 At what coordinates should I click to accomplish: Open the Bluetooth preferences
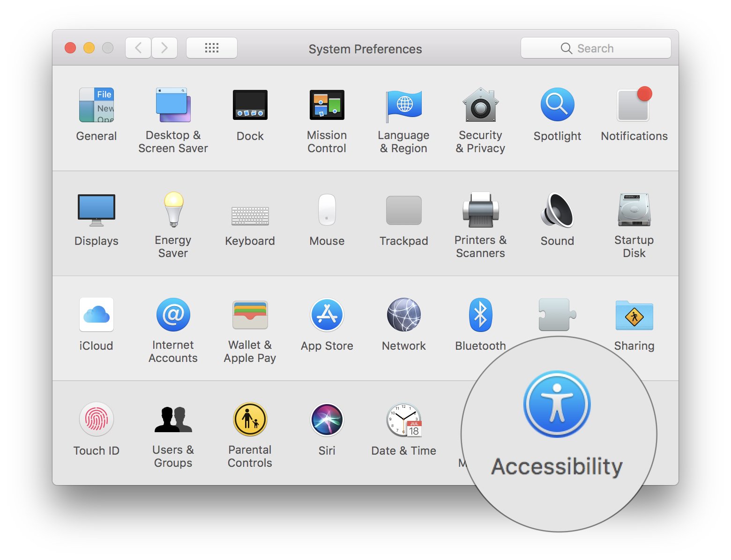tap(480, 316)
